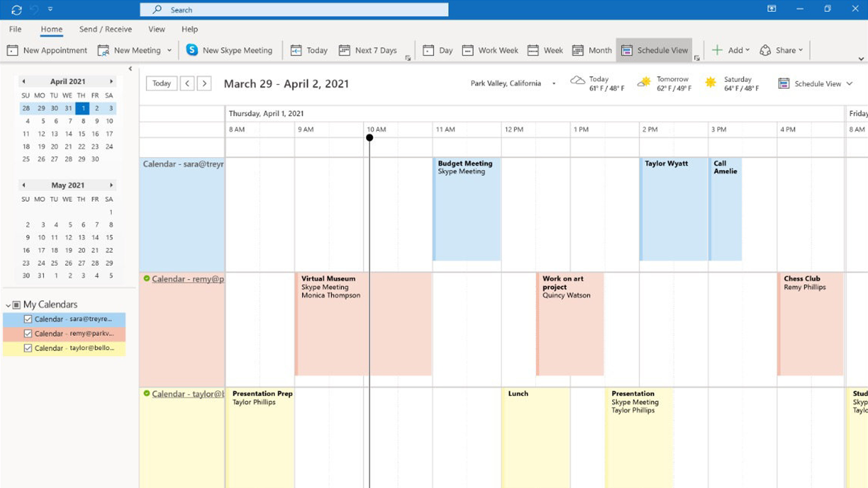Click the New Appointment icon

pyautogui.click(x=13, y=50)
